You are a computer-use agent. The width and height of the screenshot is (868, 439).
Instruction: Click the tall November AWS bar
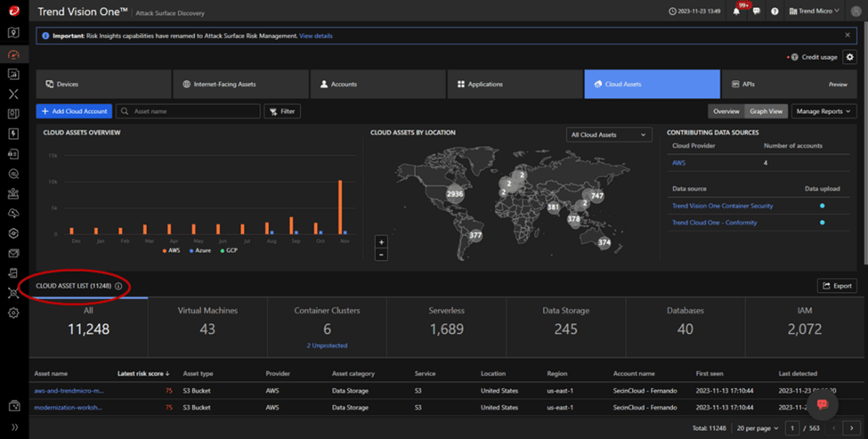tap(340, 207)
